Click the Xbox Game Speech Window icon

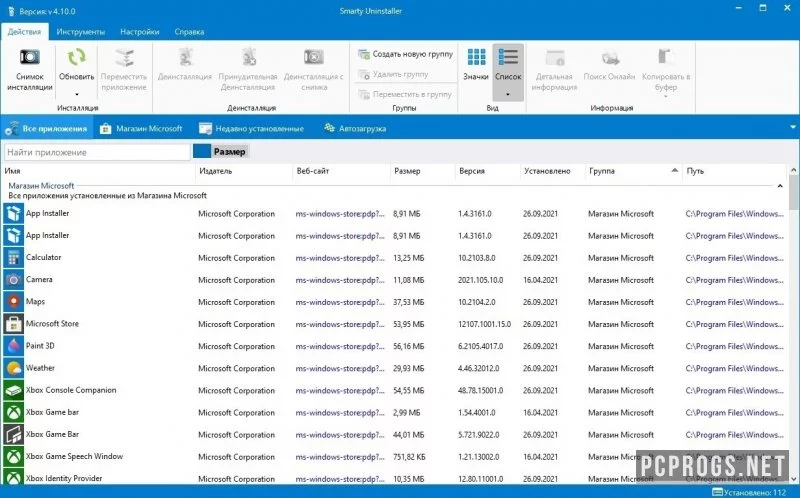(x=13, y=456)
